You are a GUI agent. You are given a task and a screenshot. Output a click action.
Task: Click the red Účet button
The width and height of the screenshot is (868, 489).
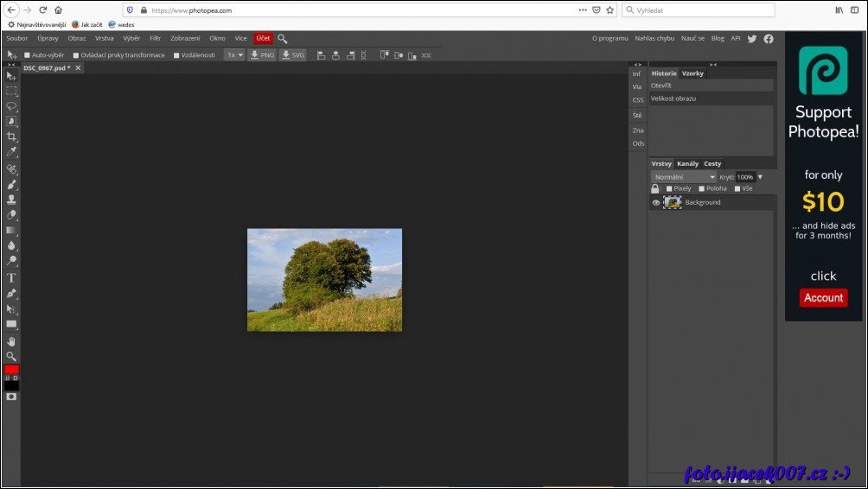(x=263, y=39)
